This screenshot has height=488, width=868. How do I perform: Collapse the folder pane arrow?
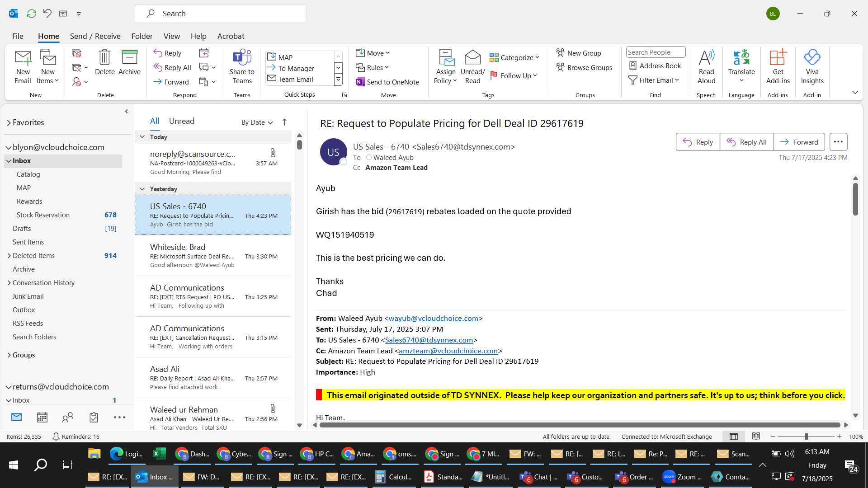126,112
